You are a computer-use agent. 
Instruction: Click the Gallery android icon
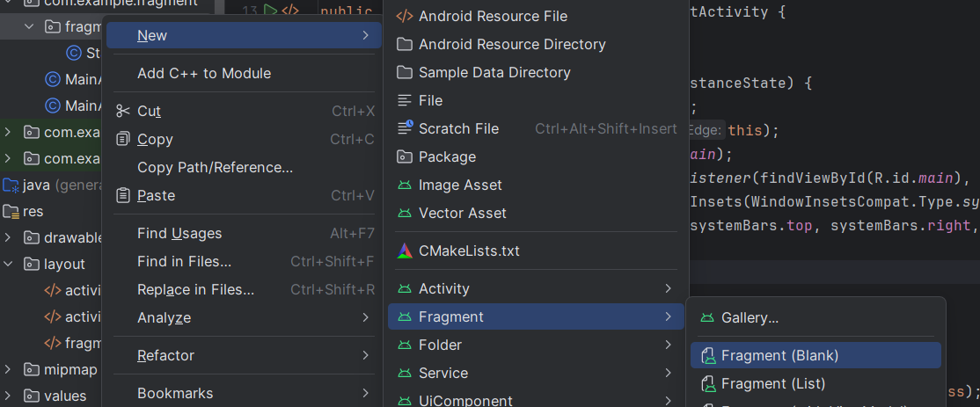click(707, 317)
